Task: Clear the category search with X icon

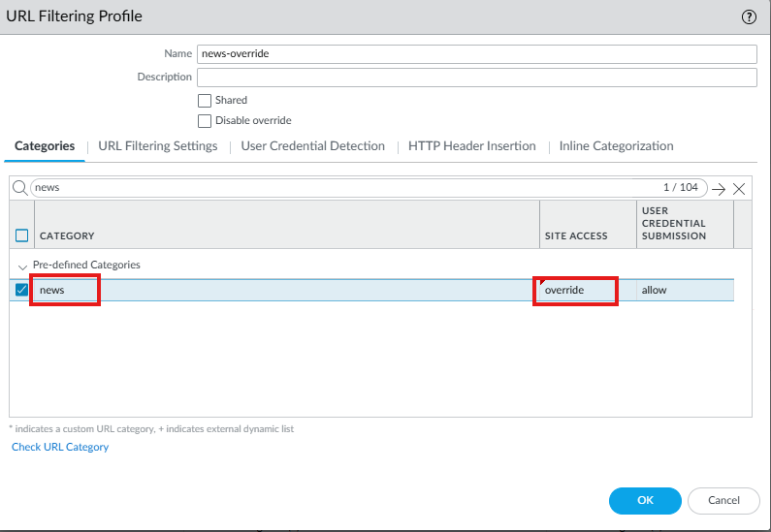Action: (x=739, y=189)
